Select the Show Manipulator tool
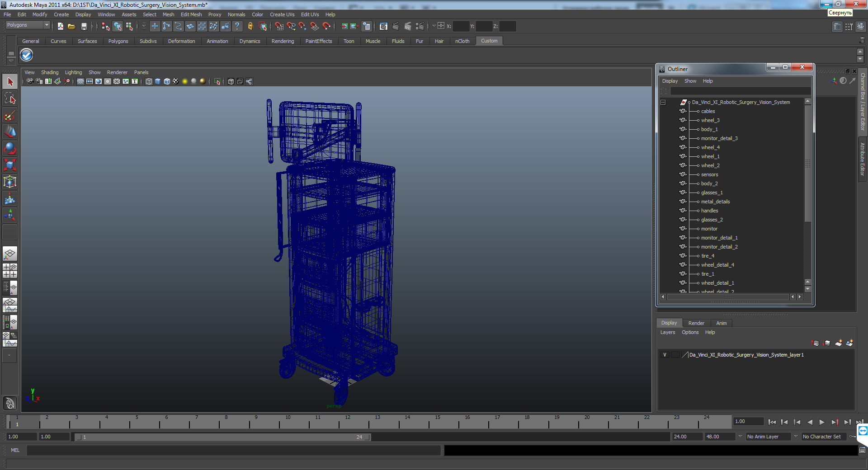868x470 pixels. [10, 216]
